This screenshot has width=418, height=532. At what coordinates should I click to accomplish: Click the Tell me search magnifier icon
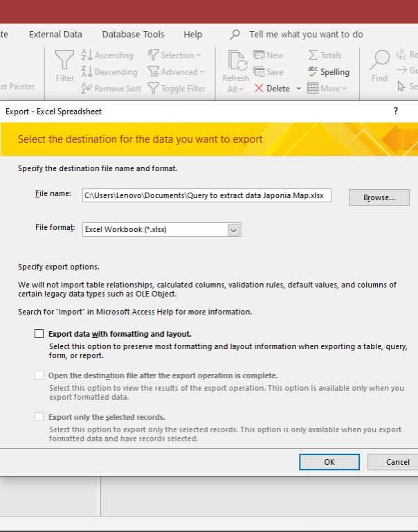coord(235,34)
